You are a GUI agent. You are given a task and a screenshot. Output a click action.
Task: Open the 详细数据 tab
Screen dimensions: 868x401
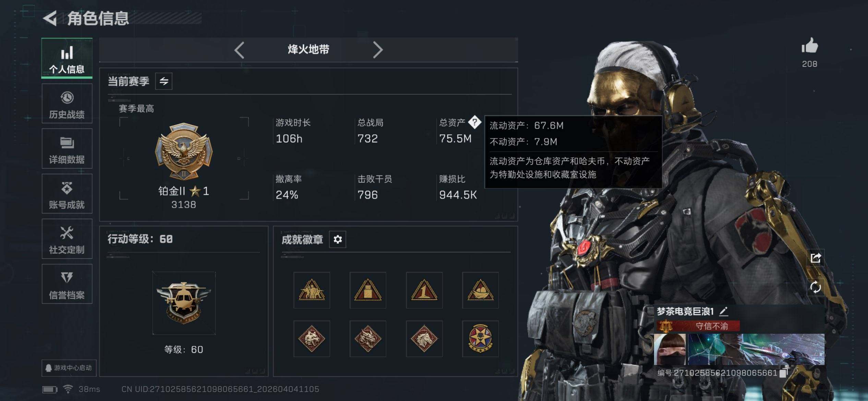(x=67, y=149)
